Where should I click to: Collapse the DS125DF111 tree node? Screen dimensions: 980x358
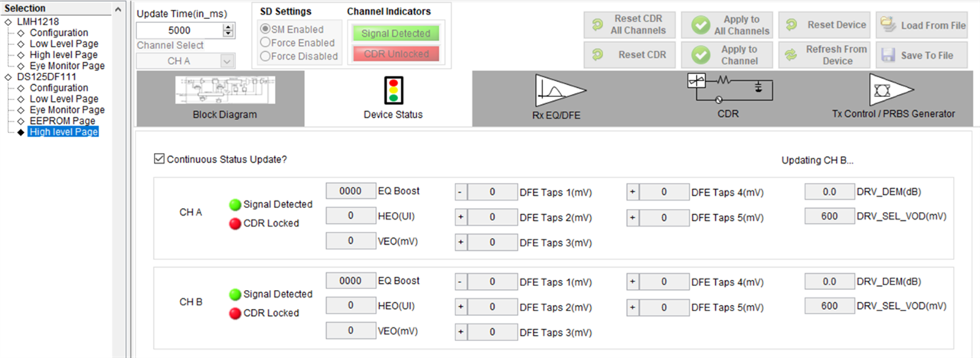[8, 77]
